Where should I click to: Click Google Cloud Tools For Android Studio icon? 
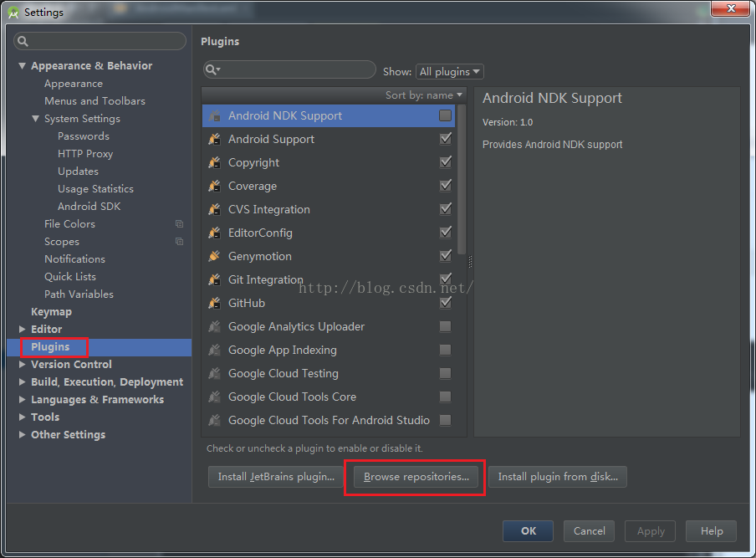pos(215,420)
